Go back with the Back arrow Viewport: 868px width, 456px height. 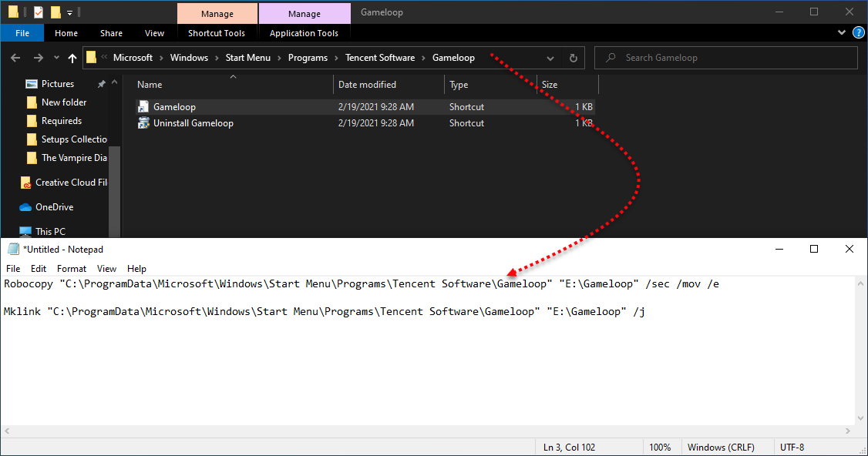tap(15, 58)
